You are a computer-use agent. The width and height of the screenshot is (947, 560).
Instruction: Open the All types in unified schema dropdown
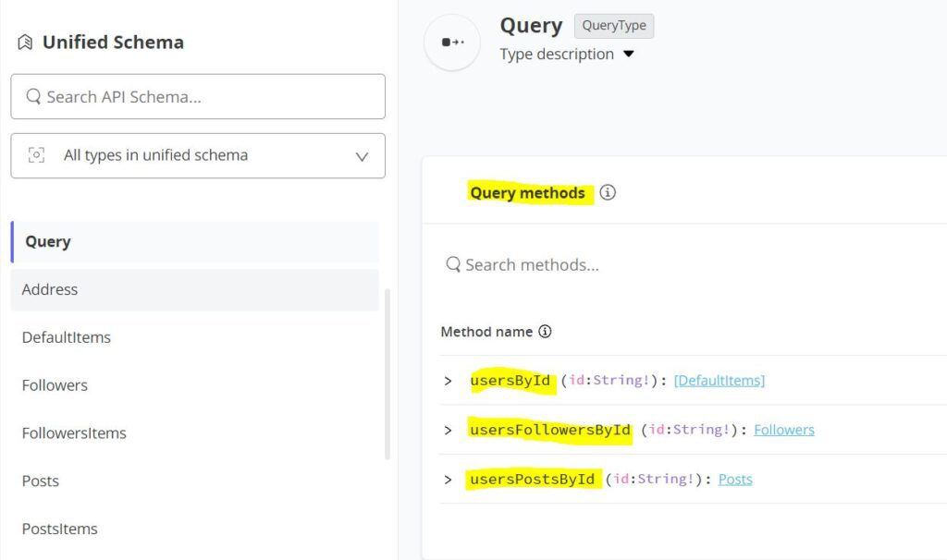click(363, 155)
